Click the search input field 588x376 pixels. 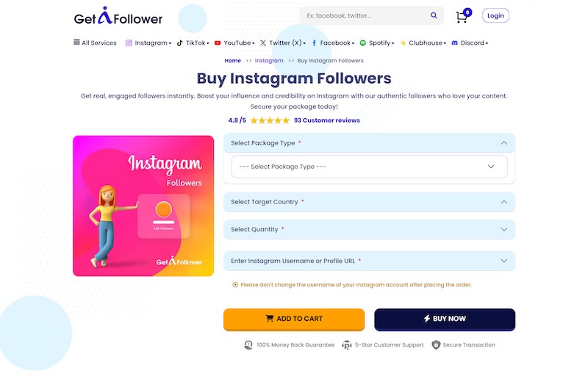(364, 15)
